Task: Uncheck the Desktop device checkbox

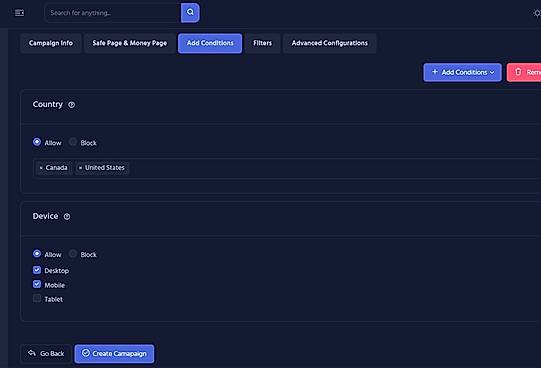Action: tap(37, 270)
